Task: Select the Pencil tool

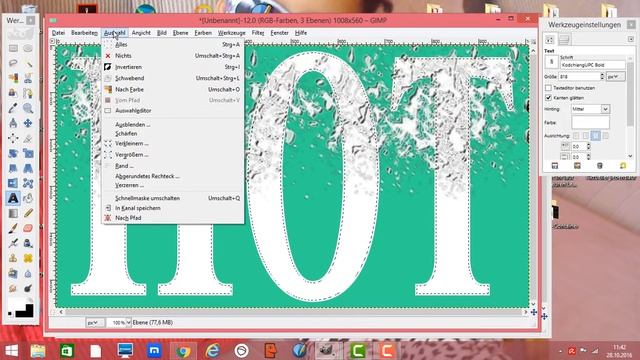Action: click(x=28, y=213)
